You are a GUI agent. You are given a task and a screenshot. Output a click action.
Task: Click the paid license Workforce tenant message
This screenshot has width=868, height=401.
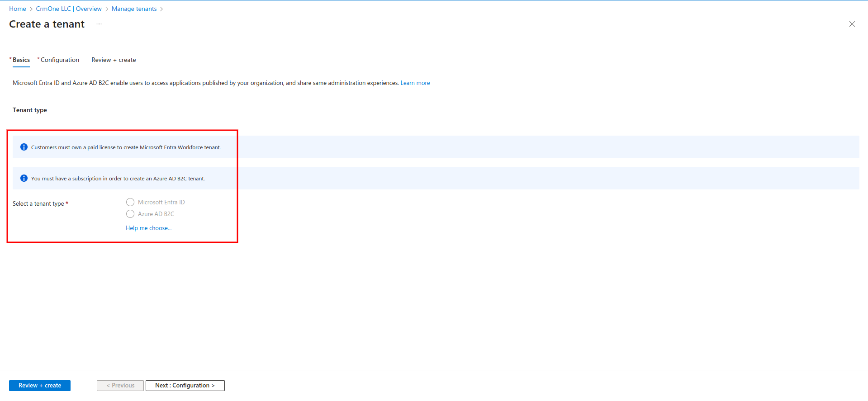[126, 147]
